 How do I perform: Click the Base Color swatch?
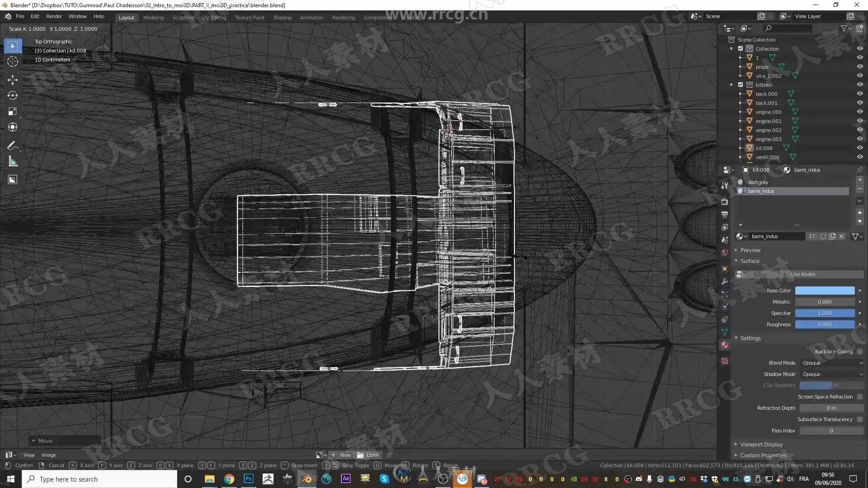pyautogui.click(x=825, y=291)
